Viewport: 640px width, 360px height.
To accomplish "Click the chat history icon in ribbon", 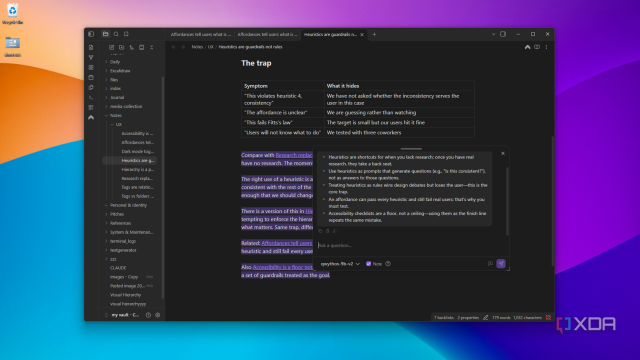I will 91,87.
